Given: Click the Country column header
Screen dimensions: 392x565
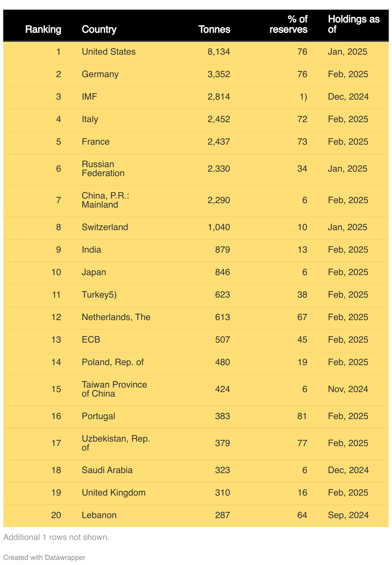Looking at the screenshot, I should 99,30.
